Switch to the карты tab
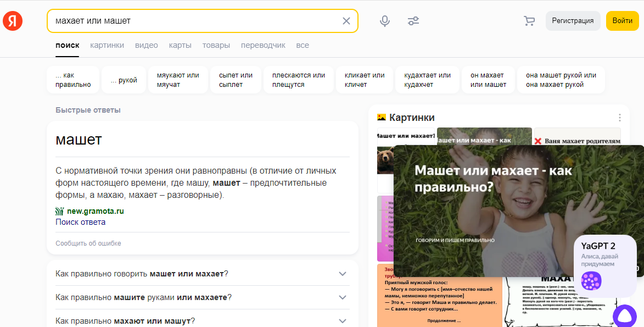Screen dimensions: 644x327 (x=180, y=45)
